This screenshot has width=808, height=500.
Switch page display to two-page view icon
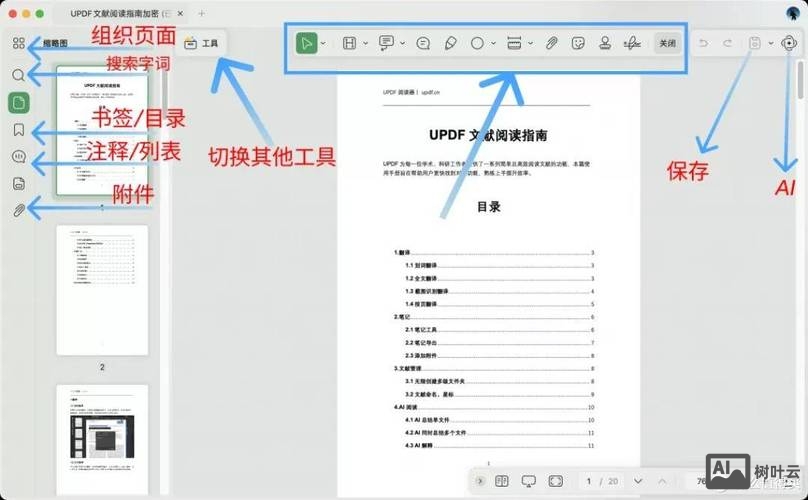[501, 481]
